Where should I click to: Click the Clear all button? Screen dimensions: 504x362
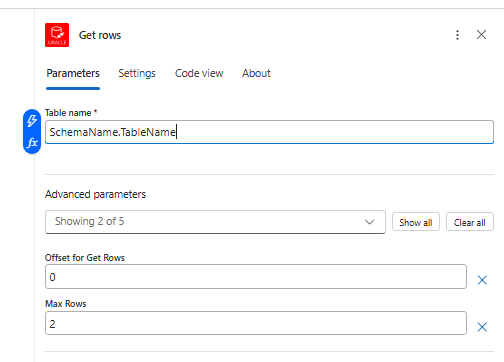click(x=470, y=222)
